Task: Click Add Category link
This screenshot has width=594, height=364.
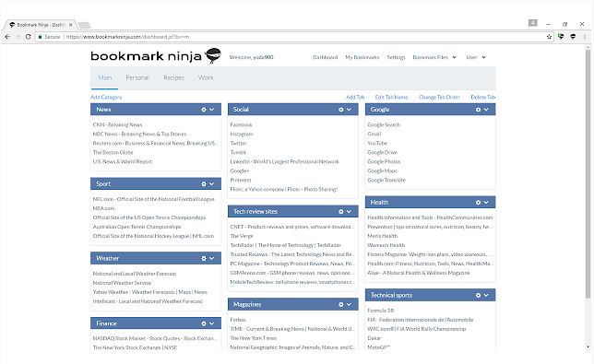Action: 106,98
